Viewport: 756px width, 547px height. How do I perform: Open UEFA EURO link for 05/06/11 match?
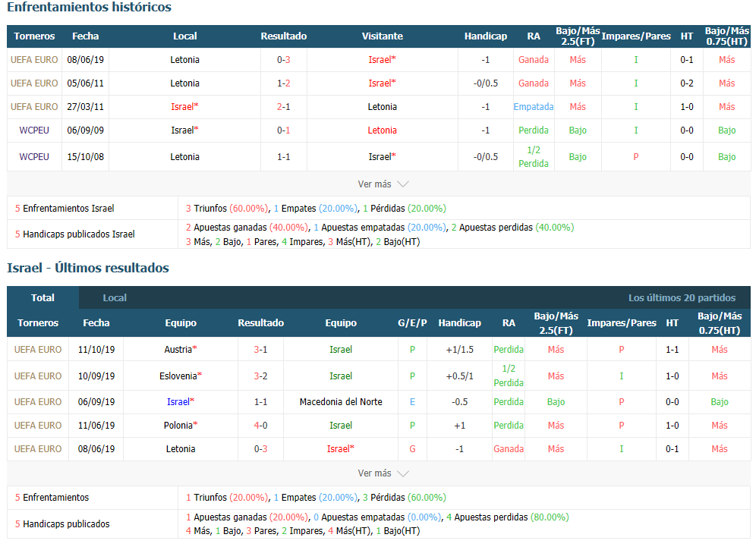click(x=34, y=83)
